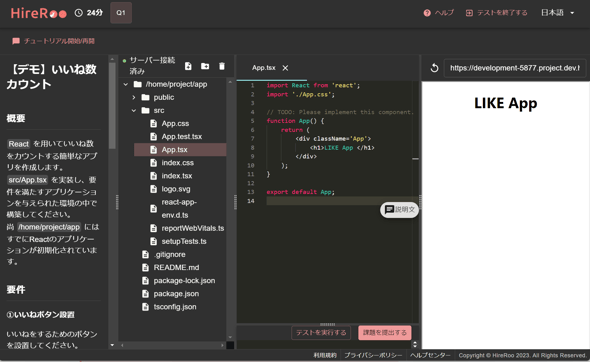Screen dimensions: 590x362
Task: Open react-app-env.d.ts file
Action: pyautogui.click(x=179, y=208)
